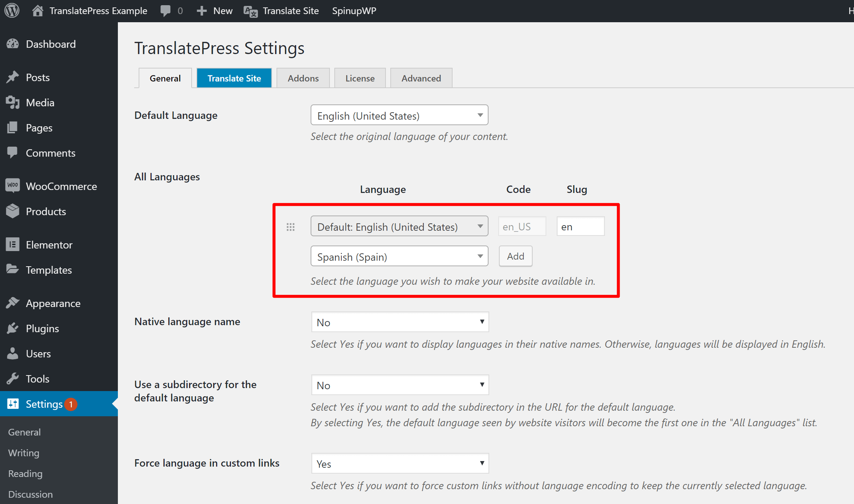Click the Settings sliders icon

coord(13,404)
